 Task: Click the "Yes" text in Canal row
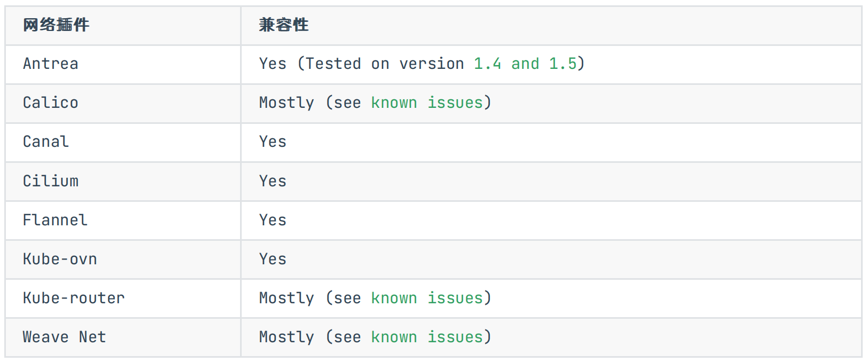click(273, 142)
